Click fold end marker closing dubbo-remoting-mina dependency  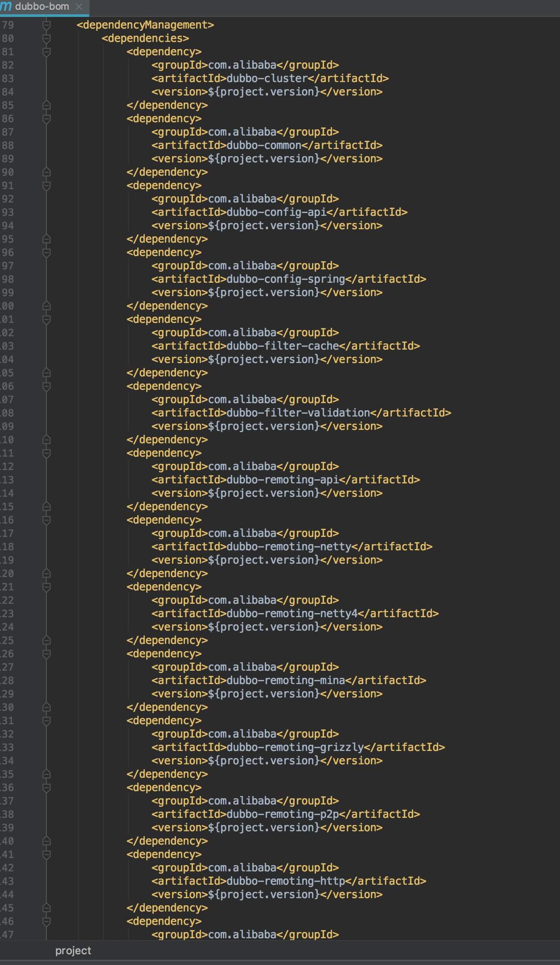[46, 707]
